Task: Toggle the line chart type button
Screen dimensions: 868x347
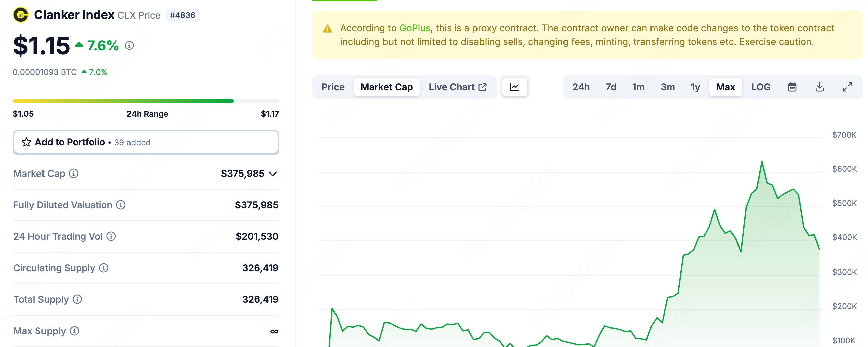Action: pyautogui.click(x=514, y=87)
